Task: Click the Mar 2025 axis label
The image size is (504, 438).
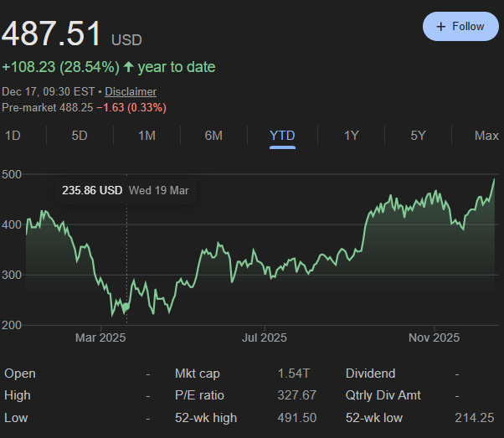Action: (100, 338)
